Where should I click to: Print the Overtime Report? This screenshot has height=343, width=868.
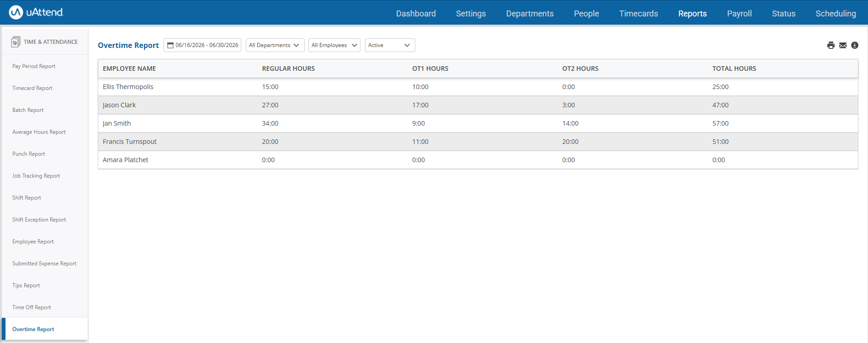(x=831, y=45)
